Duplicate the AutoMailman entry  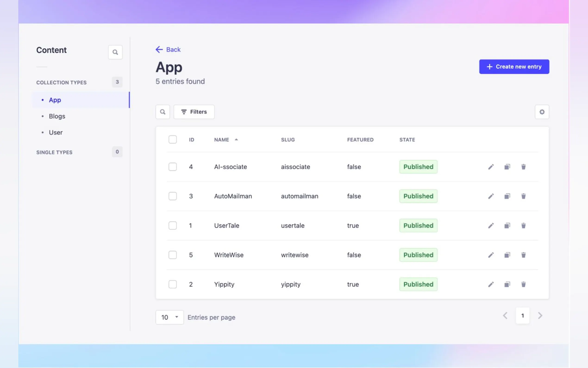coord(507,196)
